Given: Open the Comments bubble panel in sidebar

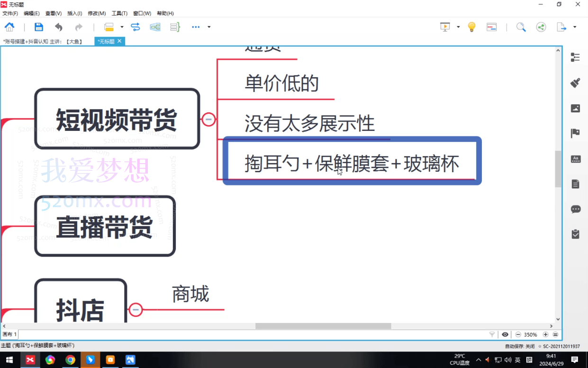Looking at the screenshot, I should point(575,209).
